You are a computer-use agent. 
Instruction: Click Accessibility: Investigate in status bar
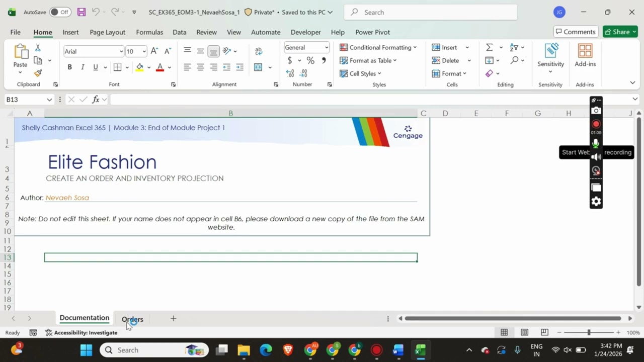pyautogui.click(x=81, y=332)
